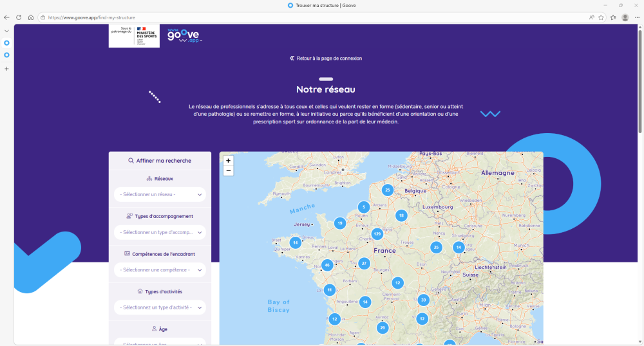Viewport: 644px width, 346px height.
Task: Zoom out on the map
Action: tap(229, 170)
